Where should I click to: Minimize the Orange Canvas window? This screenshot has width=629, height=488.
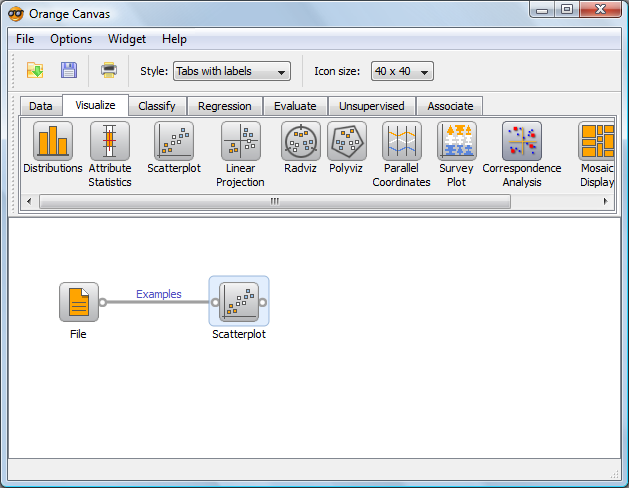tap(542, 10)
